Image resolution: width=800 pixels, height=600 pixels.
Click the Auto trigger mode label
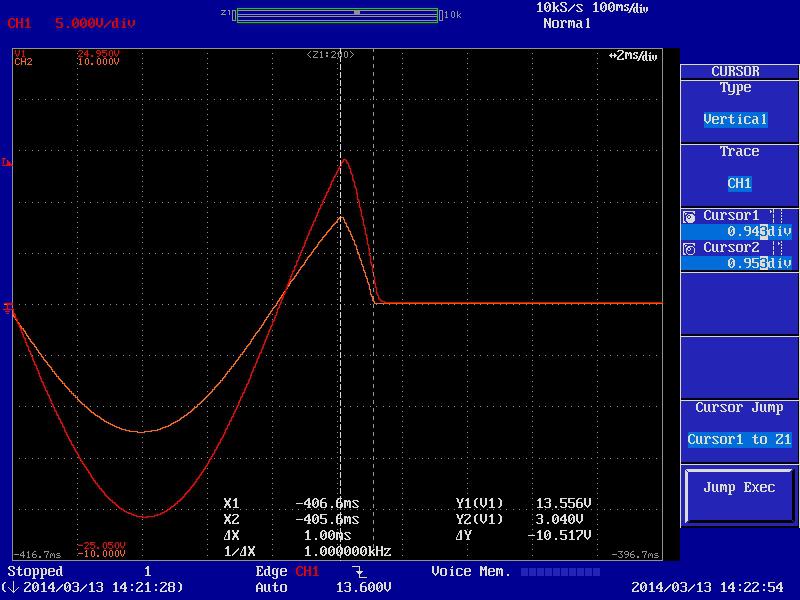[271, 587]
